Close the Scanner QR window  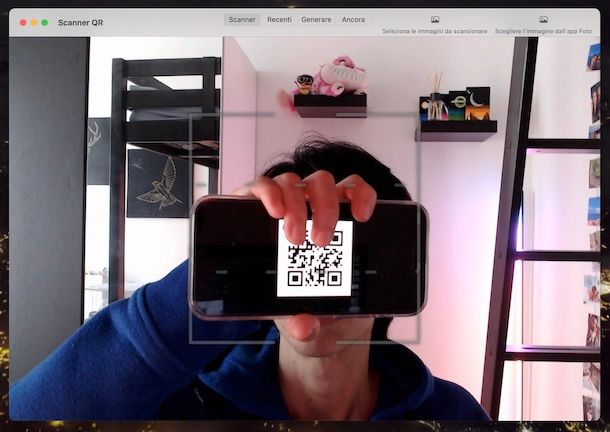(23, 23)
